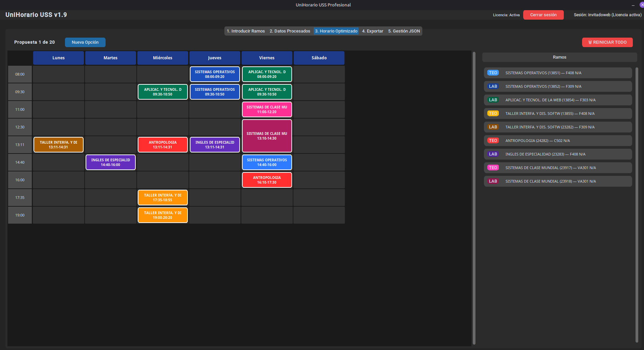644x350 pixels.
Task: Select the Antropologia block on Friday 16:10-17:30
Action: point(267,180)
